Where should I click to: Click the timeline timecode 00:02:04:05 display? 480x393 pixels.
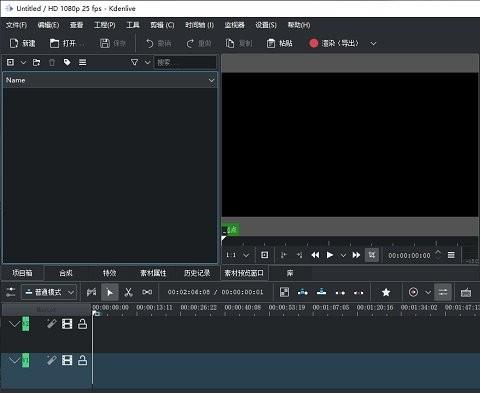[189, 292]
